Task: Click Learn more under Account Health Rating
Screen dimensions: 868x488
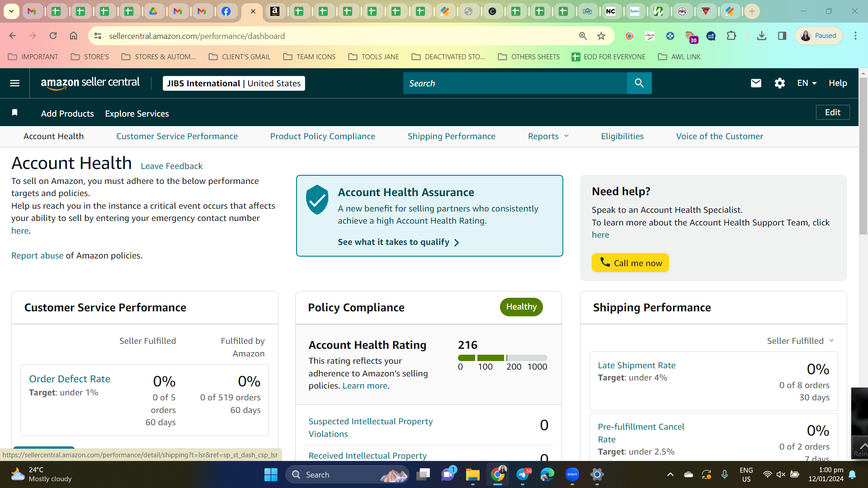Action: [365, 386]
